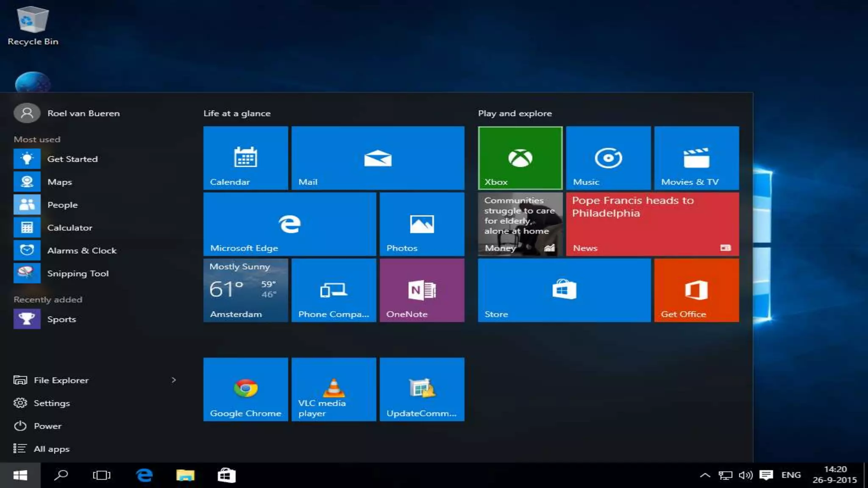
Task: Click the Get Office tile
Action: coord(696,290)
